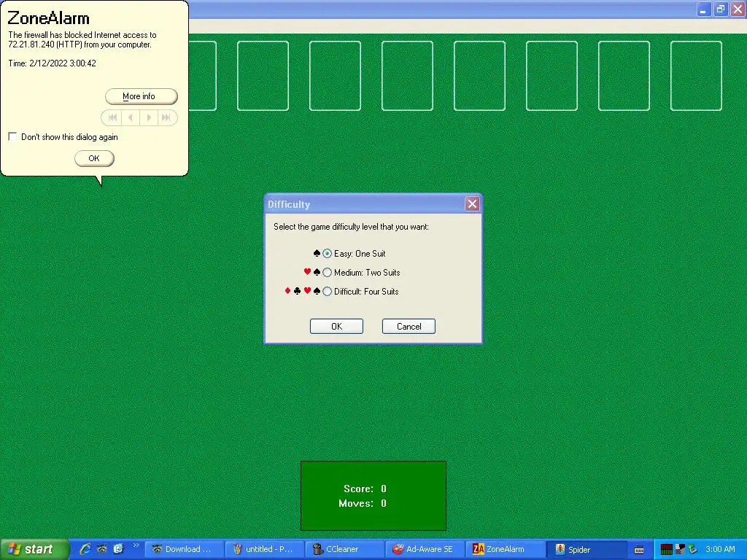The height and width of the screenshot is (560, 747).
Task: Confirm difficulty with the dialog OK button
Action: tap(336, 326)
